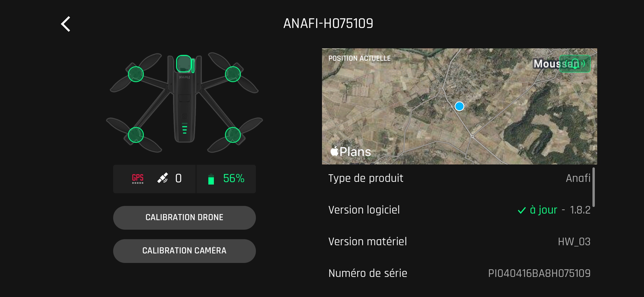
Task: Tap the front-left motor status circle
Action: pos(136,74)
